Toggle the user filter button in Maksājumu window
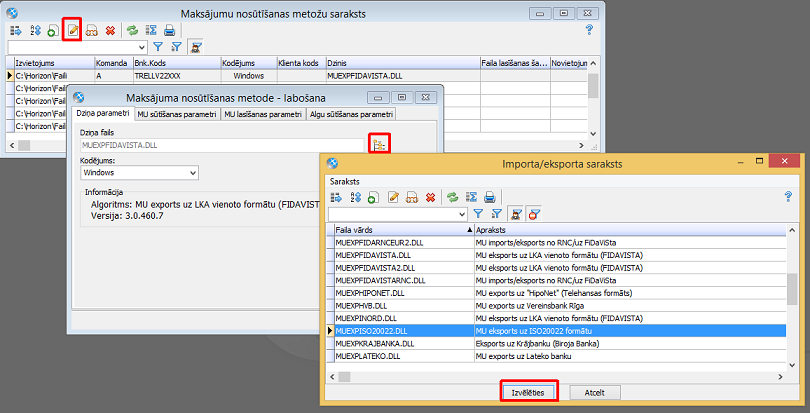810x413 pixels. [x=195, y=46]
